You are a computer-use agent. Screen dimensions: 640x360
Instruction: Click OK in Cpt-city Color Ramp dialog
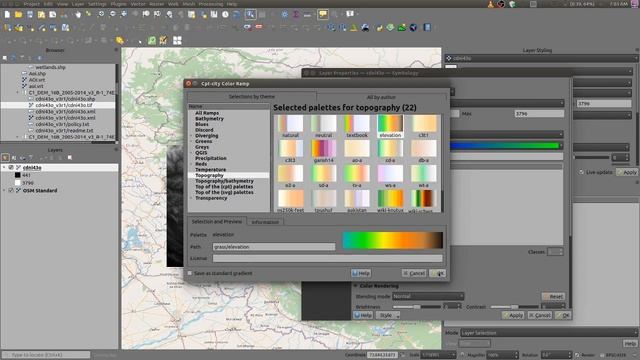pos(438,273)
